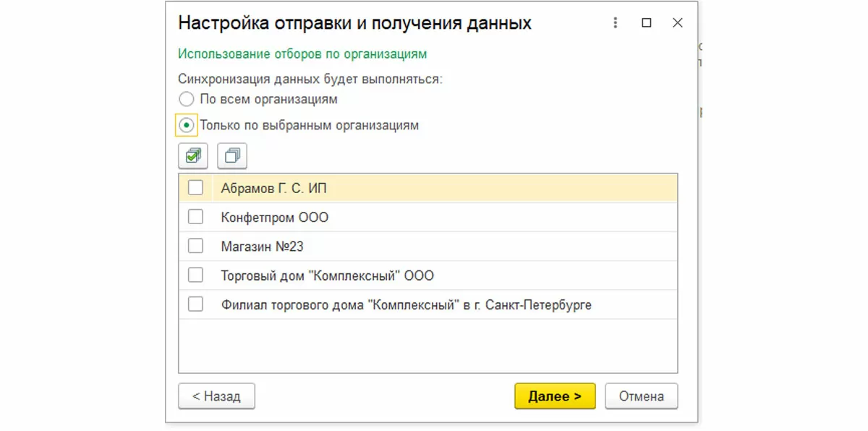Tick the 'Абрамов Г. С. ИП' checkbox
Image resolution: width=868 pixels, height=431 pixels.
point(195,187)
